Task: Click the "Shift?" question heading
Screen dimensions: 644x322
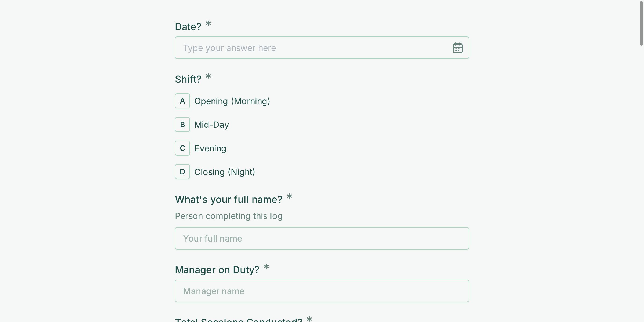Action: tap(188, 79)
